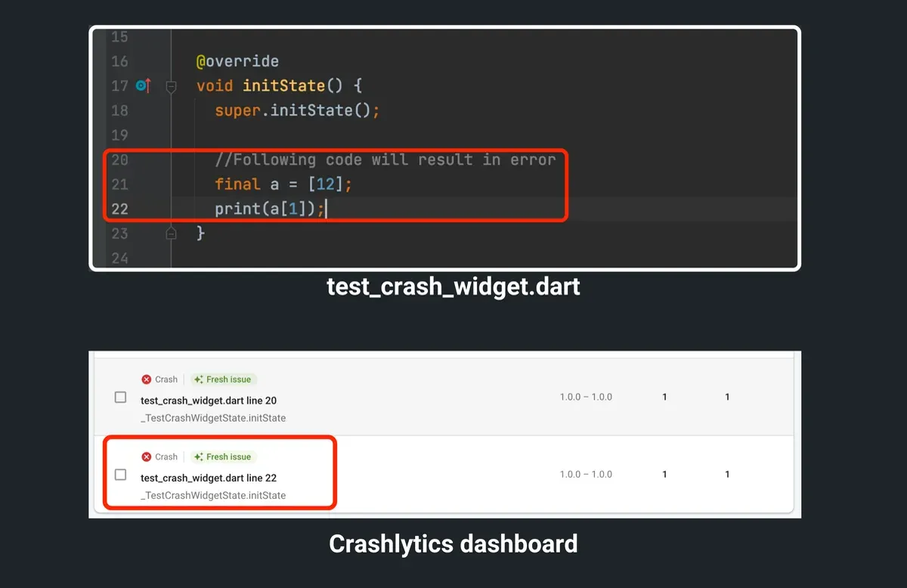Click the void initState() declaration
This screenshot has height=588, width=907.
coord(279,86)
